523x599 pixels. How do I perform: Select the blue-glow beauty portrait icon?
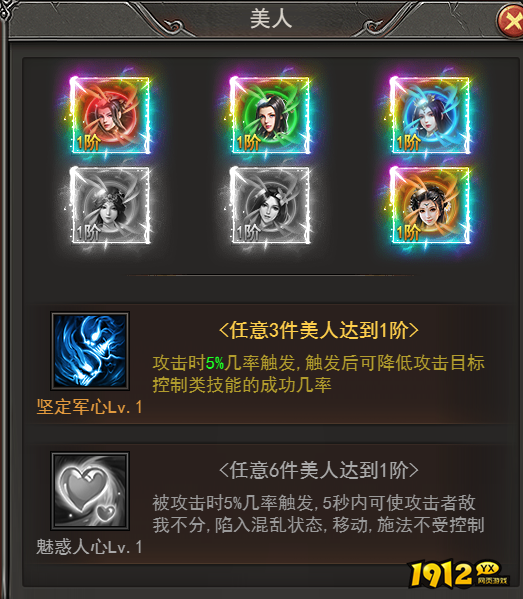[430, 115]
